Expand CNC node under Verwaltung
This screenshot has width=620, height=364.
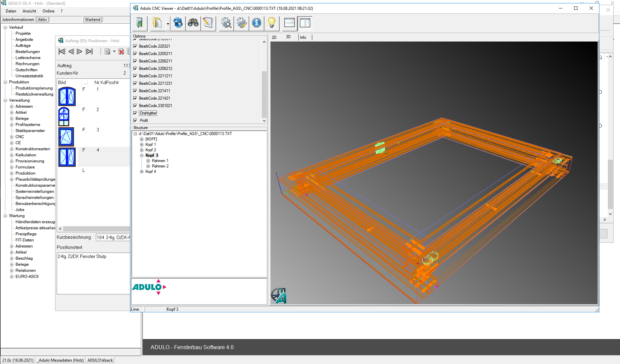[x=12, y=137]
